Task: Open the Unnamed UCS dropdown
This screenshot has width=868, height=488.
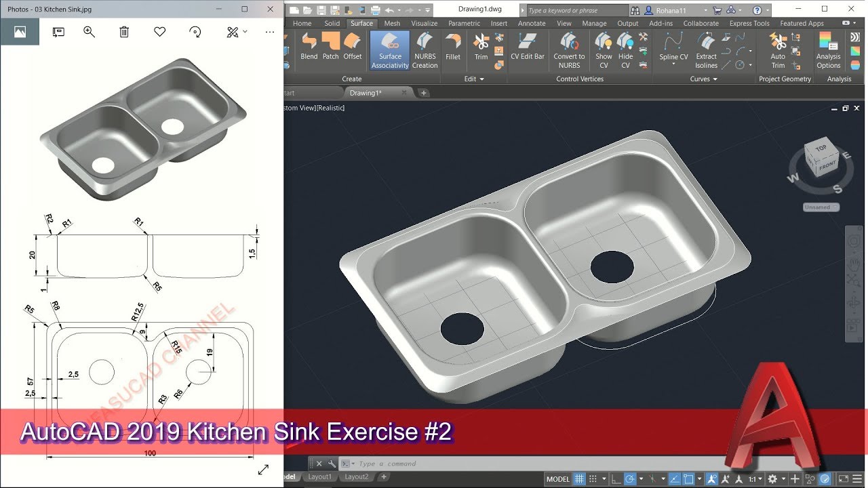Action: [821, 207]
